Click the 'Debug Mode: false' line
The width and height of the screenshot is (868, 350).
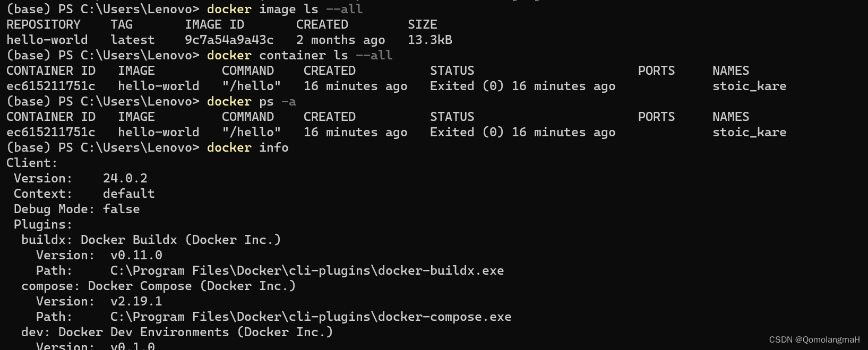(77, 209)
